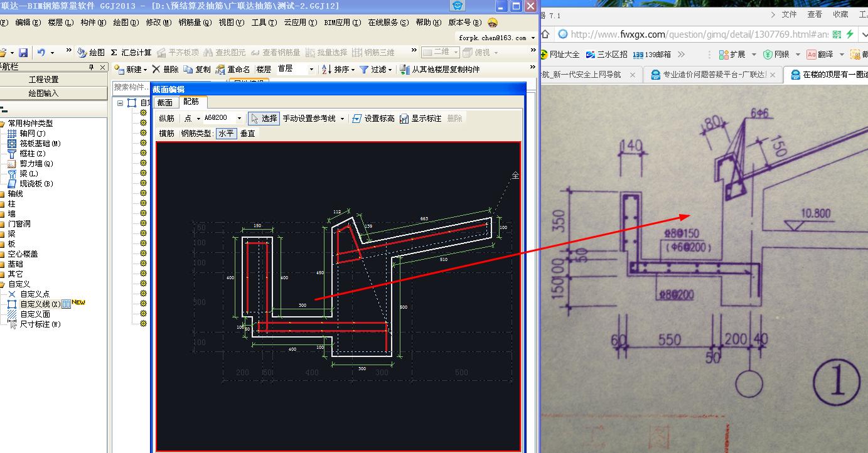Click the 横筋 button
The height and width of the screenshot is (453, 868).
tap(167, 133)
